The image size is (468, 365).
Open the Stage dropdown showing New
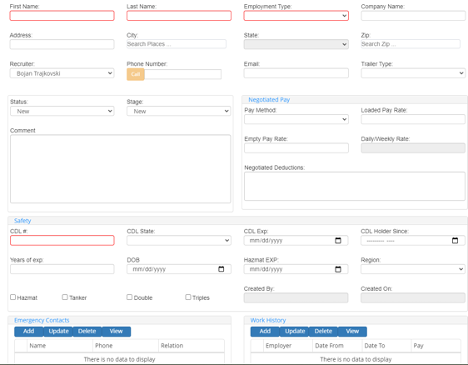(179, 111)
